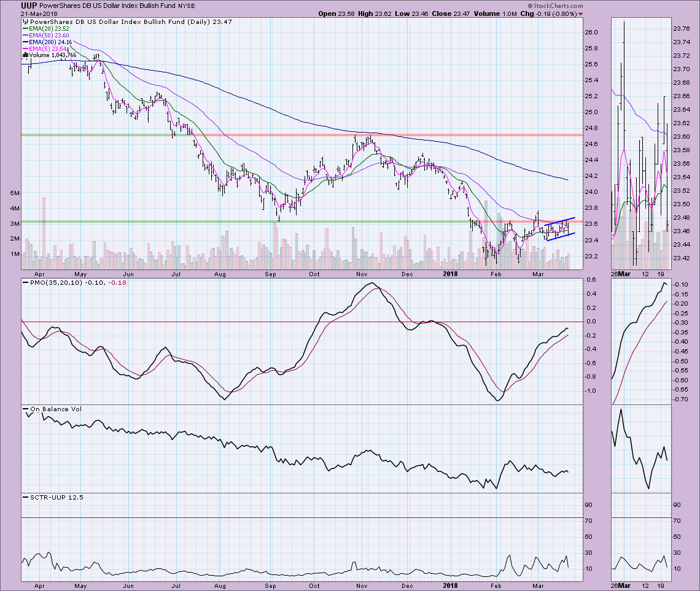Click the green EMA(20) legend line marker

[25, 29]
